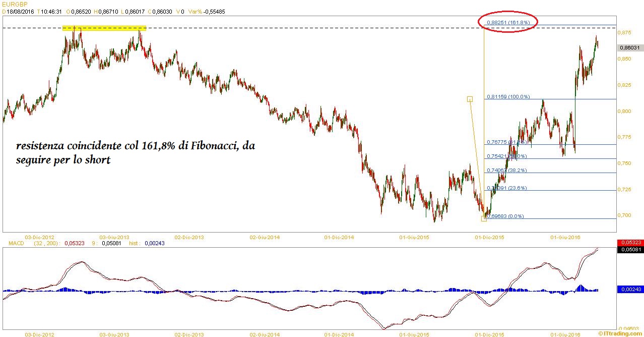This screenshot has width=644, height=337.
Task: Click the 23.6% Fibonacci retracement label
Action: coord(507,188)
